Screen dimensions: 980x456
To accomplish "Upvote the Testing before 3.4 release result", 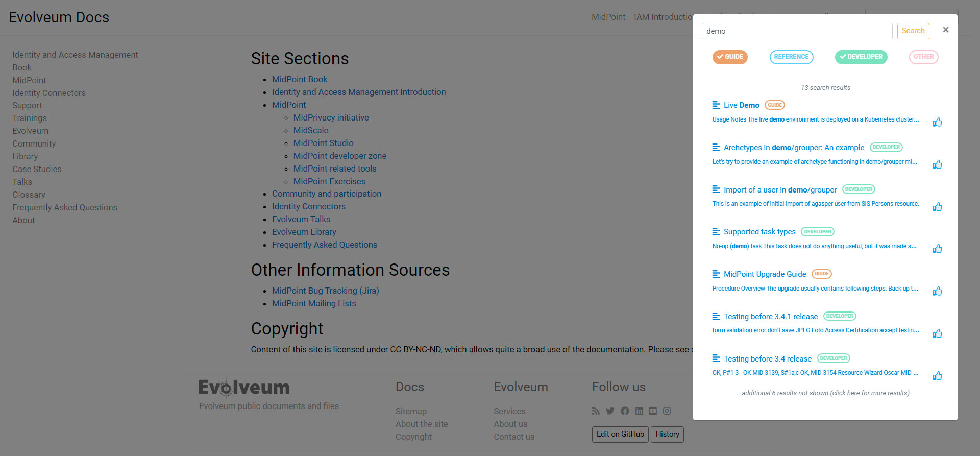I will (937, 376).
